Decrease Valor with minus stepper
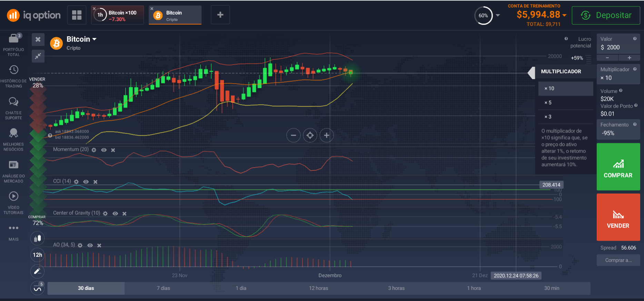The width and height of the screenshot is (644, 301). 607,58
